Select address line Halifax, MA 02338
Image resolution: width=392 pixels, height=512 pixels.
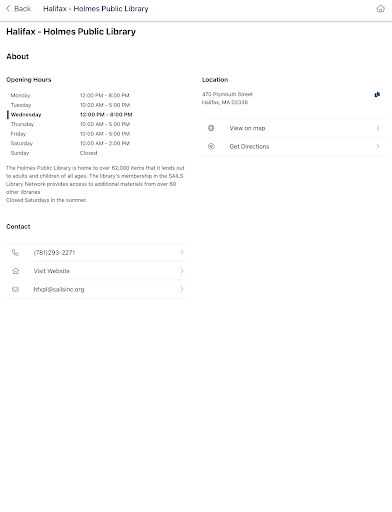click(225, 102)
